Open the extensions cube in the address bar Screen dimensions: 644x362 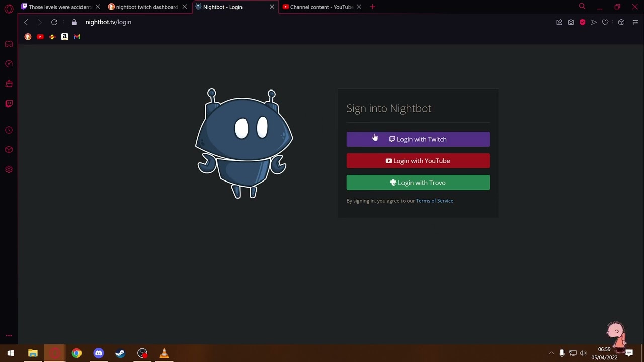click(621, 22)
